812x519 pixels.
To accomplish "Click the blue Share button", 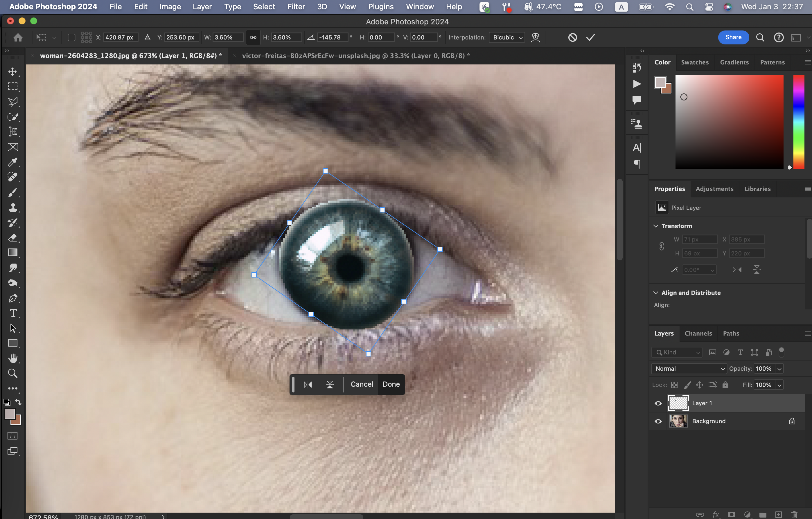I will tap(733, 37).
